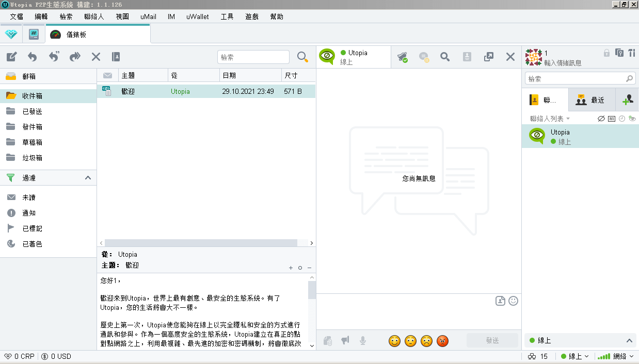This screenshot has width=639, height=364.
Task: Pop out the chat into separate window
Action: (489, 57)
